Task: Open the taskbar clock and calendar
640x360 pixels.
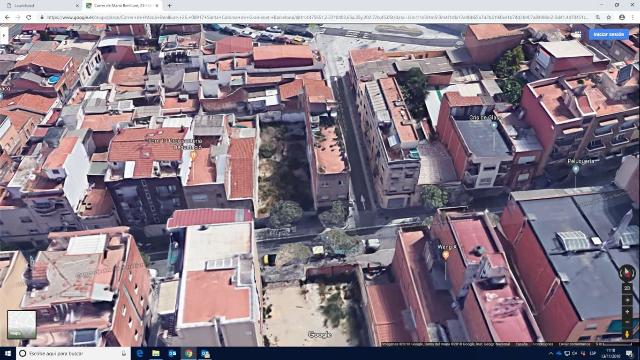Action: pos(611,353)
